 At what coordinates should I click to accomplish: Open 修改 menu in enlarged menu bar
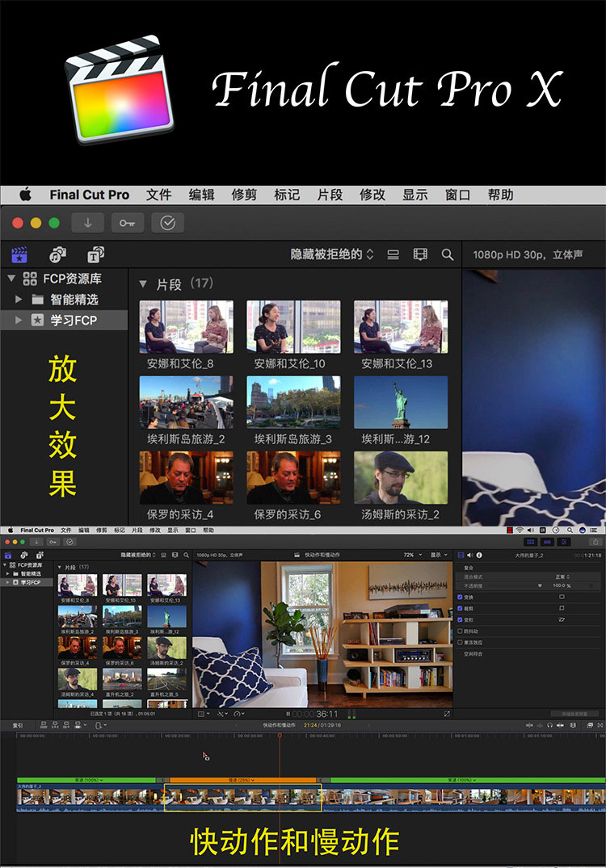click(372, 195)
